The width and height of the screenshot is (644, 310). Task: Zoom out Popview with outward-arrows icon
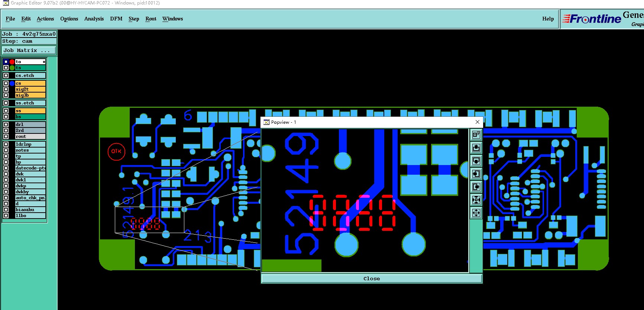point(476,213)
